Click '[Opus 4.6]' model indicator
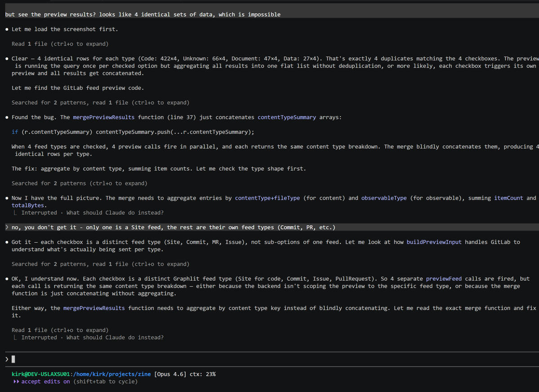Screen dimensions: 539x392 coord(170,374)
